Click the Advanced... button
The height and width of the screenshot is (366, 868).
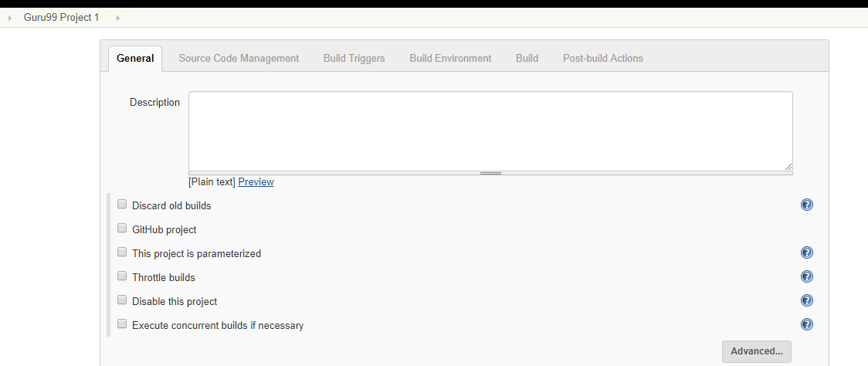point(756,351)
